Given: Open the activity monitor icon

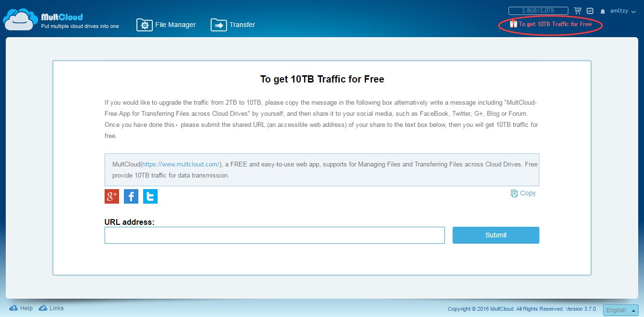Looking at the screenshot, I should 590,11.
